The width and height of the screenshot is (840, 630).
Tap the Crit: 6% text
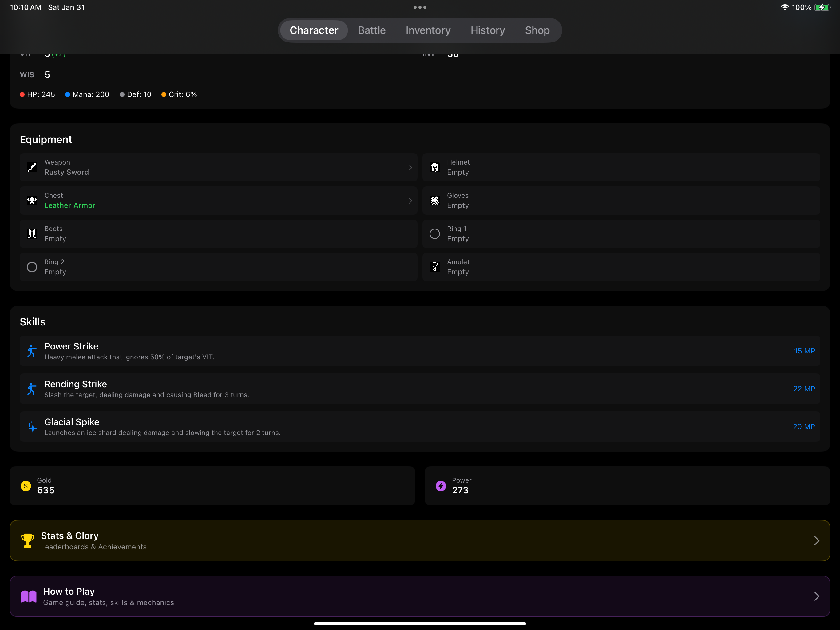pos(183,94)
